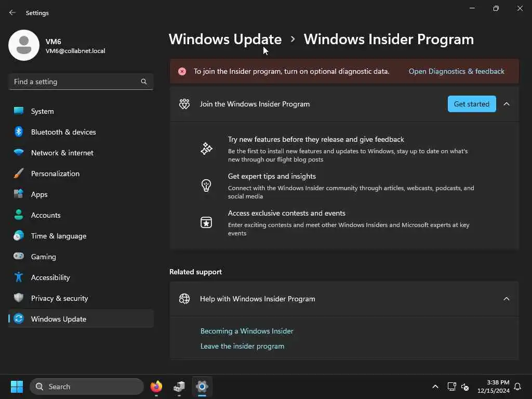Click the network status tray icon

point(451,387)
